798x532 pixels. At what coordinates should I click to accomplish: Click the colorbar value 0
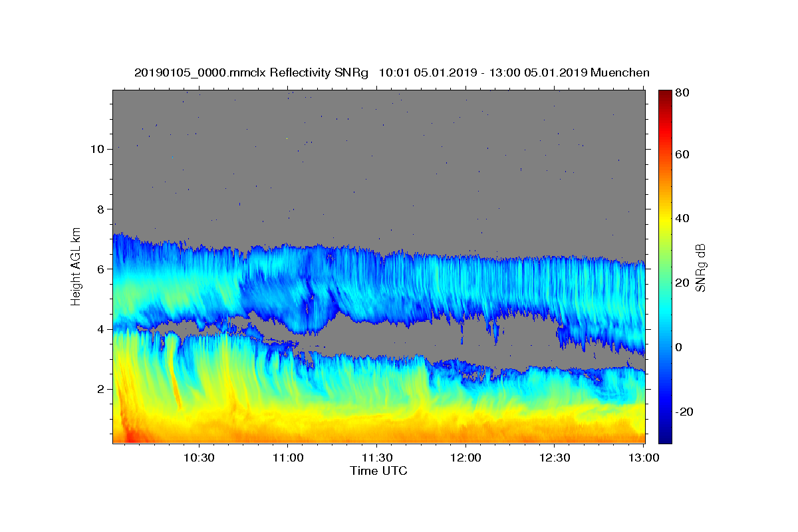[x=680, y=348]
